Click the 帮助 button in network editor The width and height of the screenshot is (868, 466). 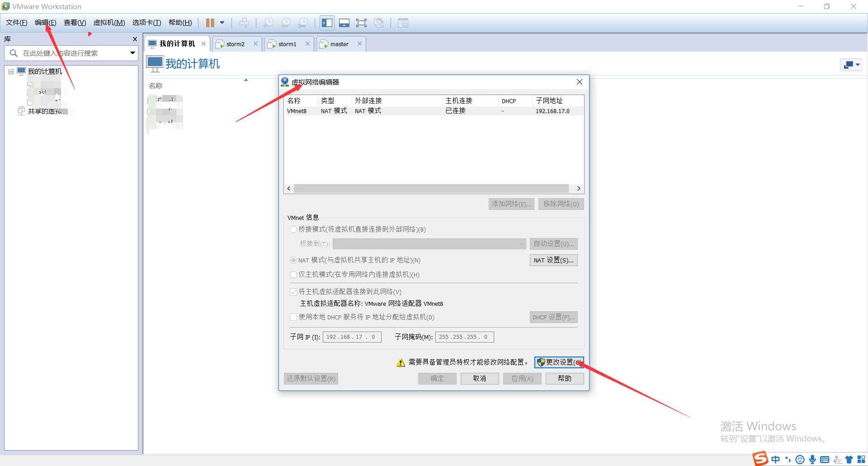point(565,379)
